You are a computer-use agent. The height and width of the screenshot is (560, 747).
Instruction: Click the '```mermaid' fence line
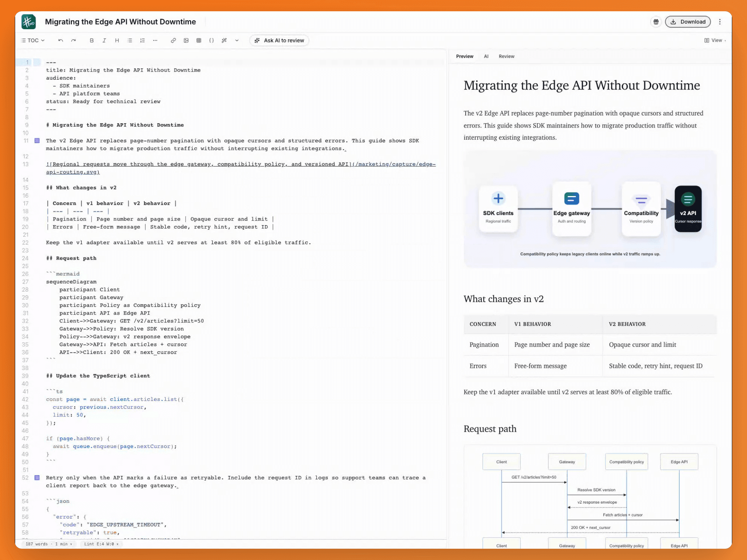click(x=63, y=274)
